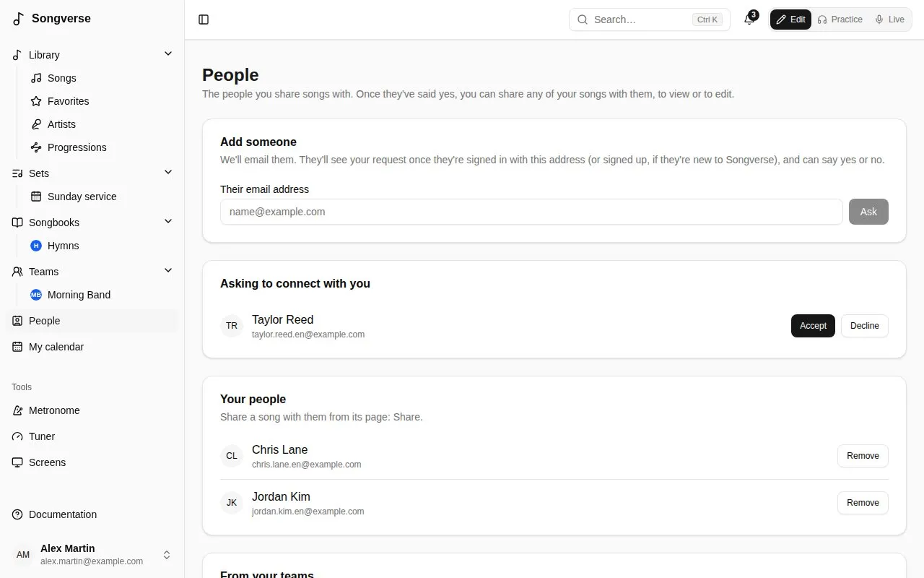Click the TR avatar for Taylor Reed
This screenshot has height=578, width=924.
click(x=232, y=326)
